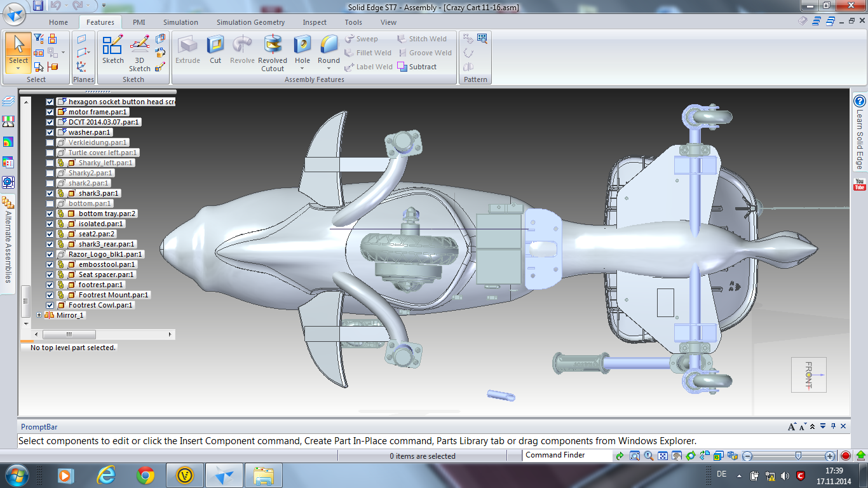Choose the Revolved Cutout tool
868x488 pixels.
point(273,53)
